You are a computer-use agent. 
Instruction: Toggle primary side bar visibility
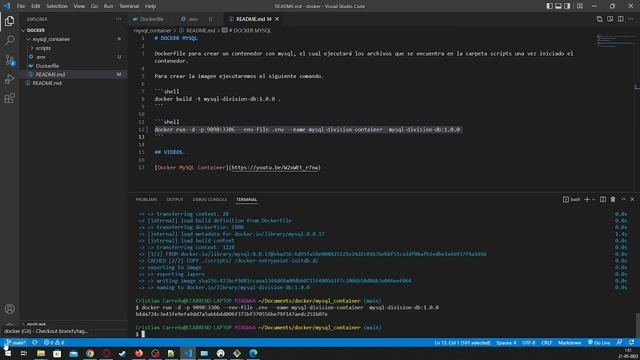[x=549, y=6]
